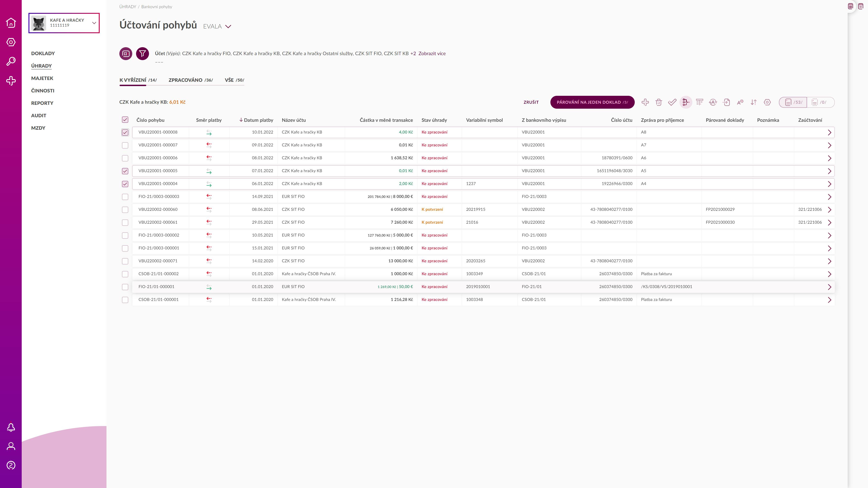Open the help question mark icon
868x488 pixels.
(11, 465)
